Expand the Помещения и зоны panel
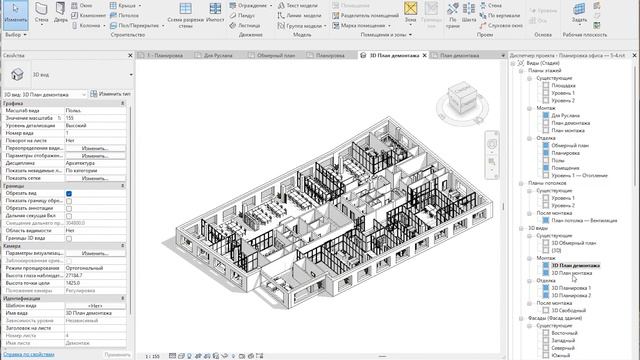 (x=386, y=35)
